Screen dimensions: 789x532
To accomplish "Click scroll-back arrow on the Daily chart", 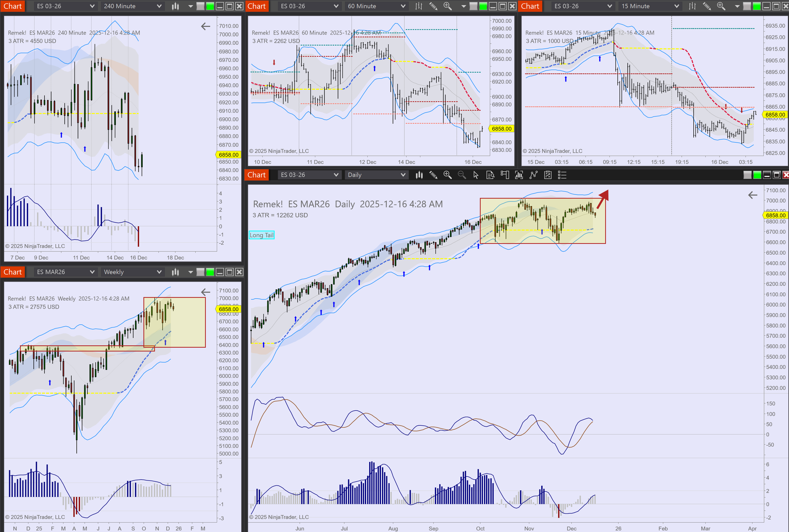I will [753, 195].
